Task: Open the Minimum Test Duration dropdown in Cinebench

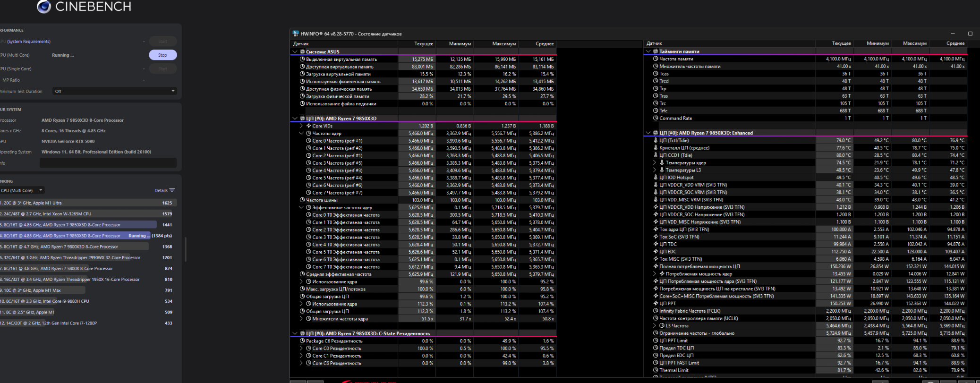Action: [115, 91]
